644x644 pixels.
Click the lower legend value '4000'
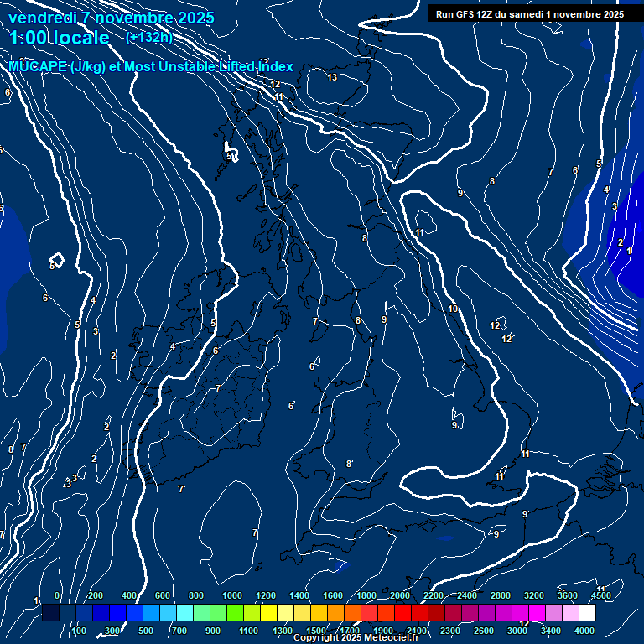click(x=584, y=631)
